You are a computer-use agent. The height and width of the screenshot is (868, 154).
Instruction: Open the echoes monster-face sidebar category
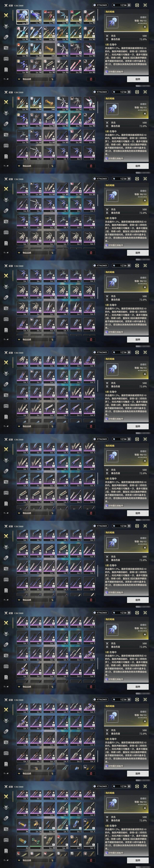[x=6, y=26]
